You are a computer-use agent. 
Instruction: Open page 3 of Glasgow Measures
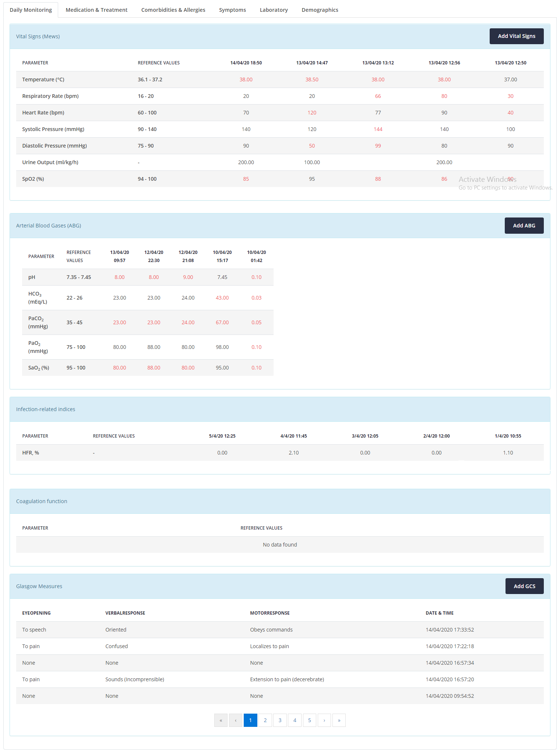tap(280, 720)
